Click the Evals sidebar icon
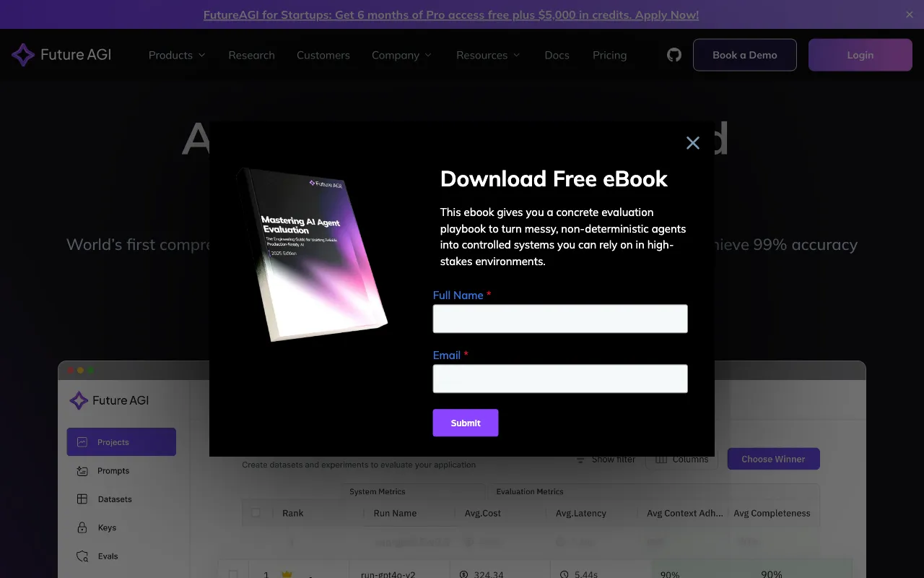The image size is (924, 578). 82,556
